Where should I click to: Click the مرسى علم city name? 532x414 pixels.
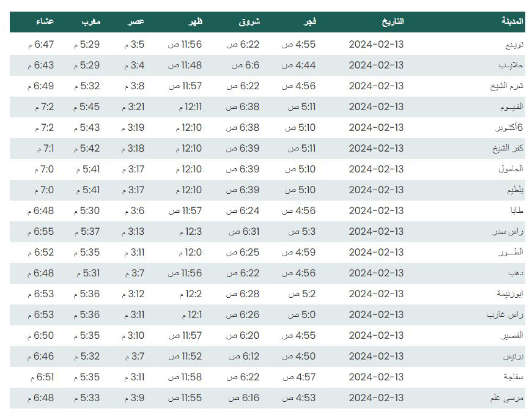coord(506,398)
